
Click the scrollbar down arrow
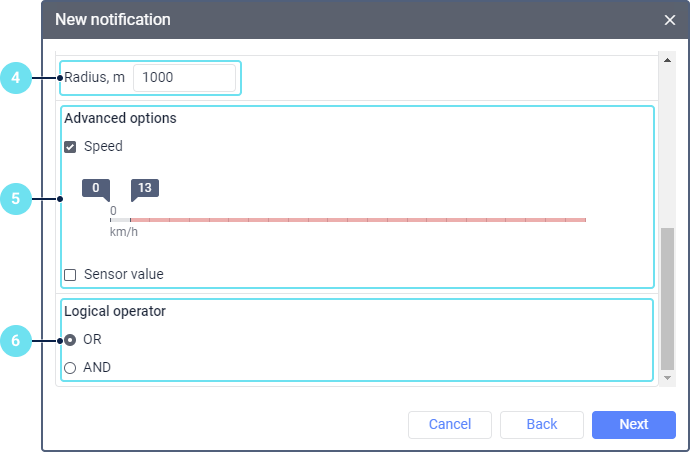[667, 378]
